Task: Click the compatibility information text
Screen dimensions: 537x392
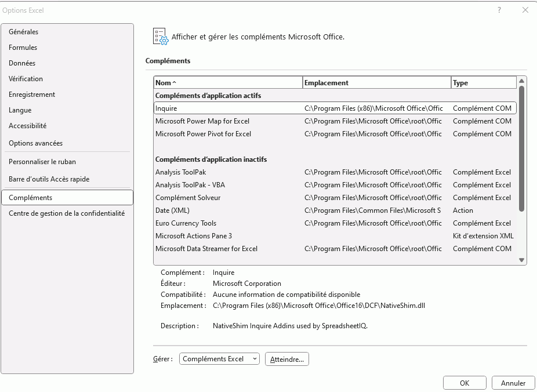Action: tap(286, 295)
